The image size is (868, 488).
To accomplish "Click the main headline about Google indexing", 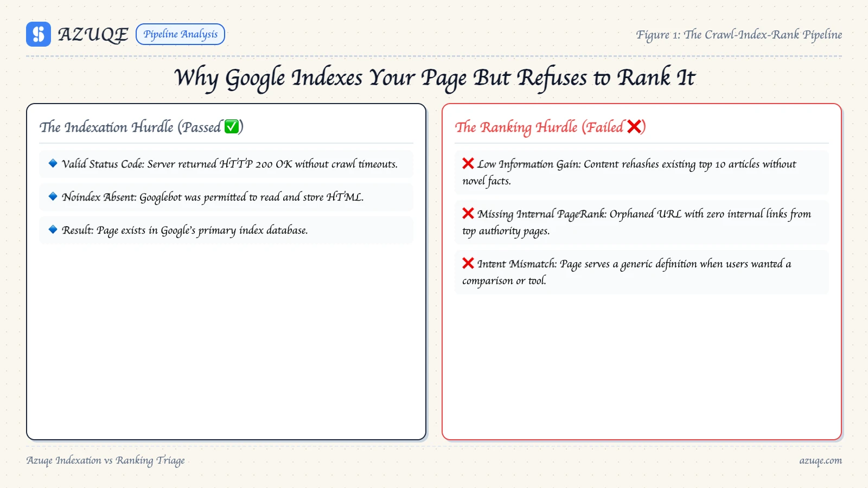I will (434, 78).
